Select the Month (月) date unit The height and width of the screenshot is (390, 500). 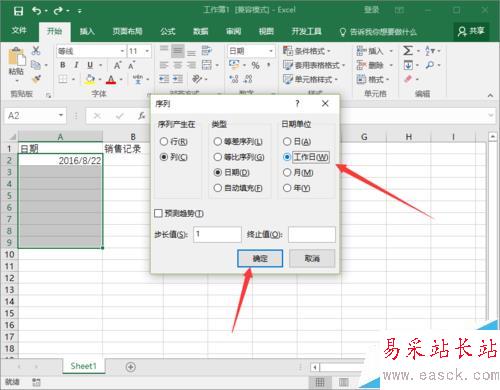pos(287,172)
